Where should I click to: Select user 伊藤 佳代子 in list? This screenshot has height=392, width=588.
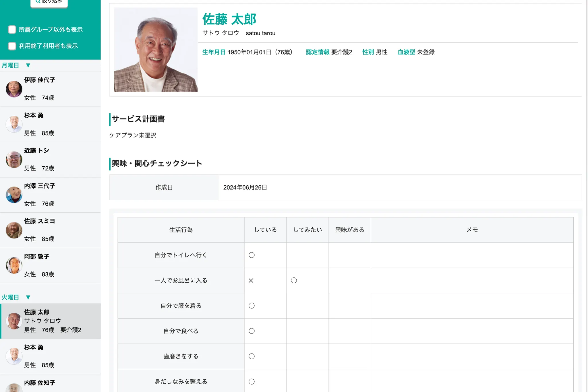pos(50,89)
